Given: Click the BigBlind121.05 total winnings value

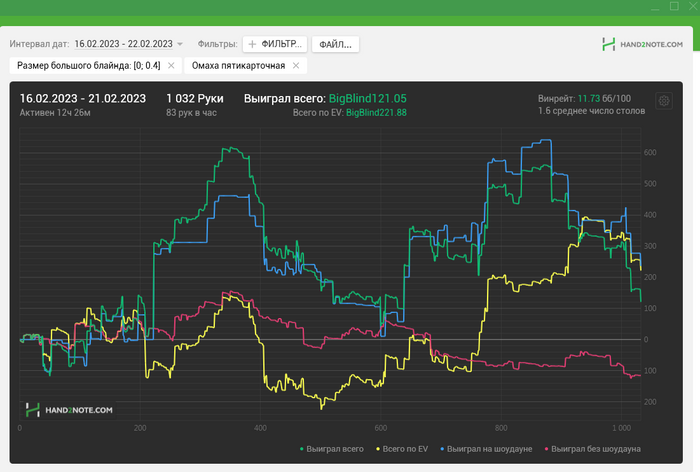Looking at the screenshot, I should point(368,99).
